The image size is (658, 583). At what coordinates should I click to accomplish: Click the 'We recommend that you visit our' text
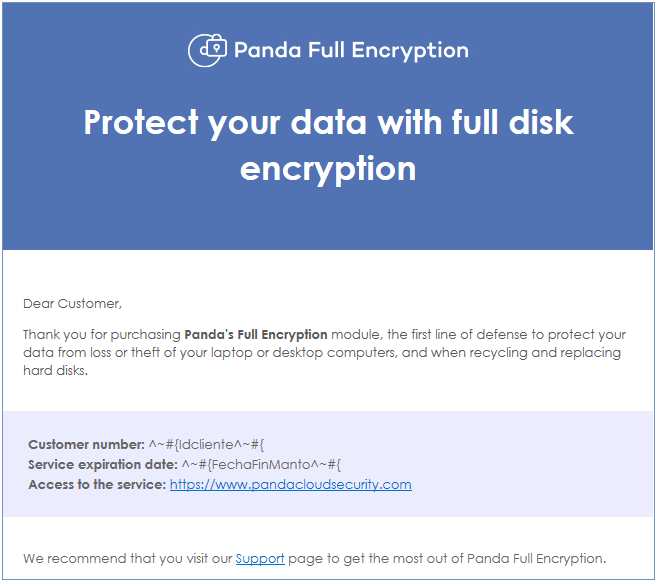click(128, 558)
